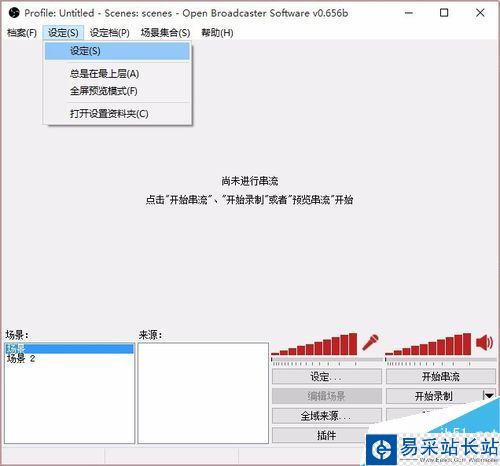
Task: Minimize the OBS window
Action: 409,13
